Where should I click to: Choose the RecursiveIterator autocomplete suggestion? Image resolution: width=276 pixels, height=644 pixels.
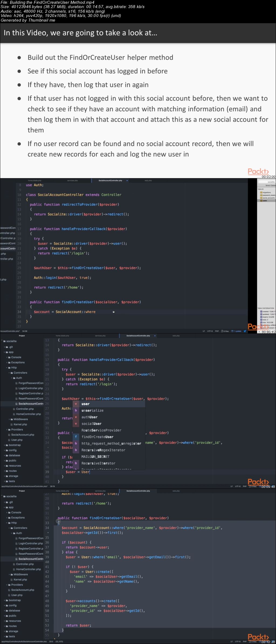[109, 463]
